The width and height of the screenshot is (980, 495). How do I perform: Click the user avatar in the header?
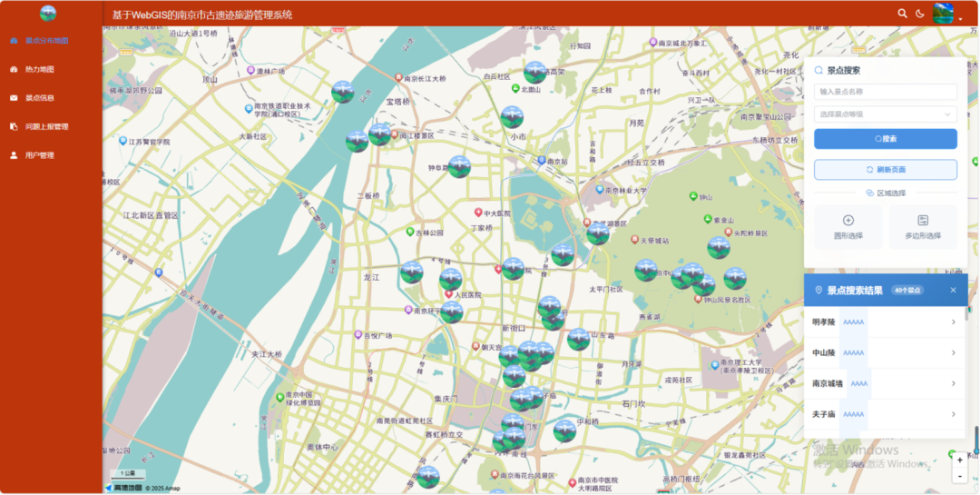point(943,13)
